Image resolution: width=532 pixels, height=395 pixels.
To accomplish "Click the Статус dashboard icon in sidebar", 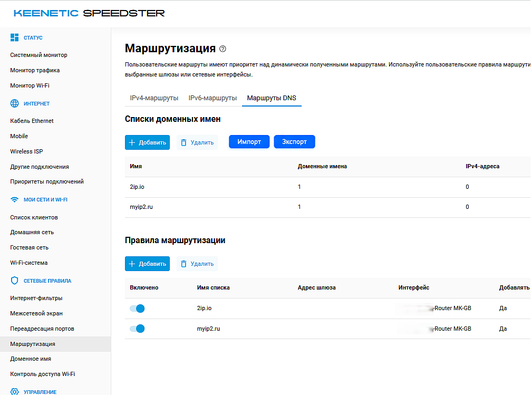I will click(15, 38).
